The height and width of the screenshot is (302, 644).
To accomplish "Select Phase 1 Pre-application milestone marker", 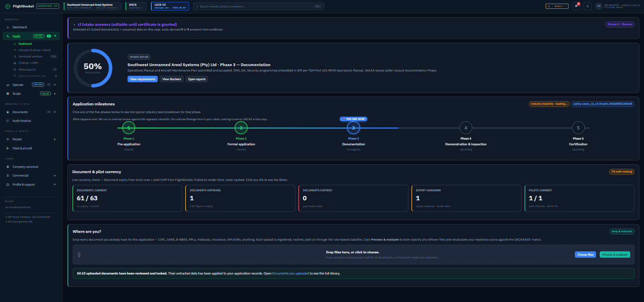I will tap(129, 128).
